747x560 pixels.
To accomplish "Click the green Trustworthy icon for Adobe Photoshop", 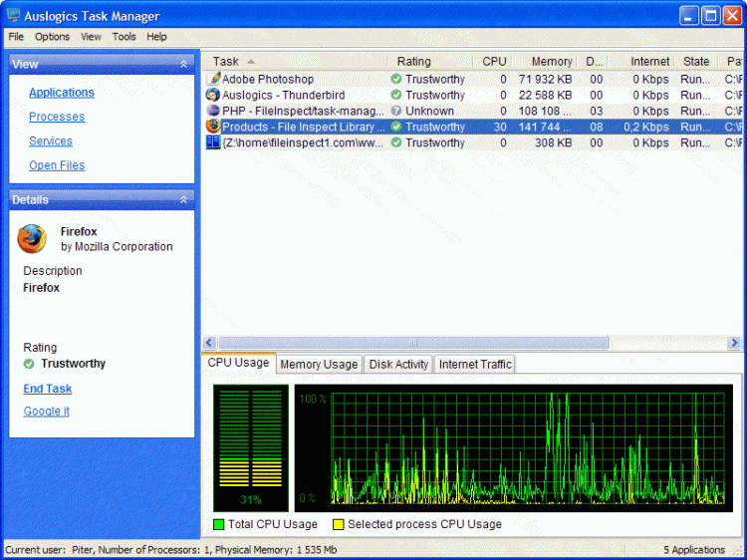I will click(395, 79).
